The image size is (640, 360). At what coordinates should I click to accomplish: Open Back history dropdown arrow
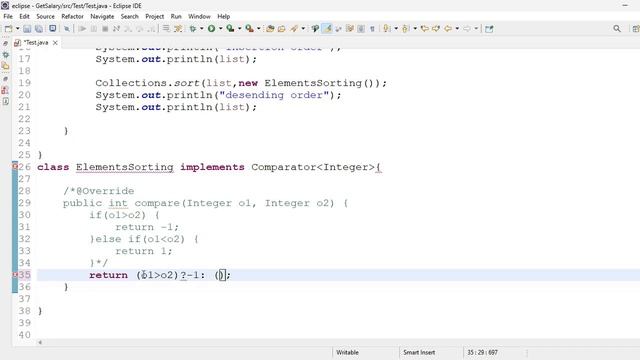[x=457, y=29]
